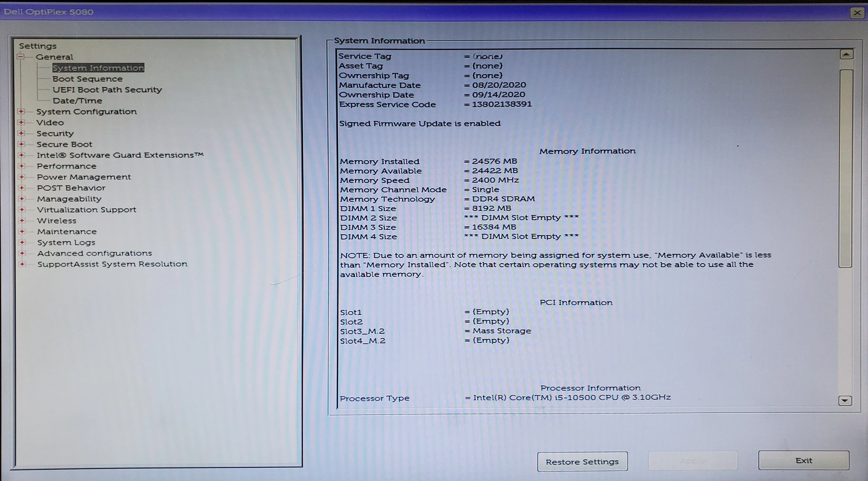This screenshot has height=481, width=868.
Task: Select the Maintenance label
Action: tap(67, 231)
